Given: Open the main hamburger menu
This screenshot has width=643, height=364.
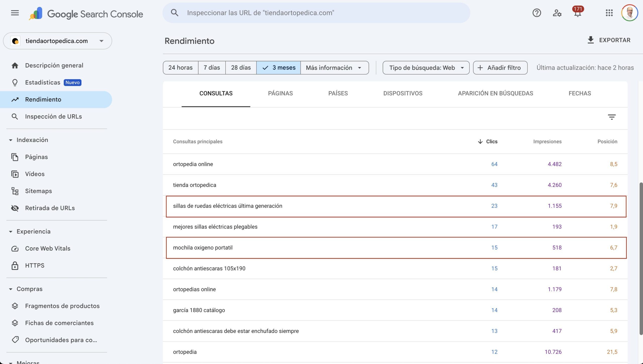Looking at the screenshot, I should (x=15, y=13).
